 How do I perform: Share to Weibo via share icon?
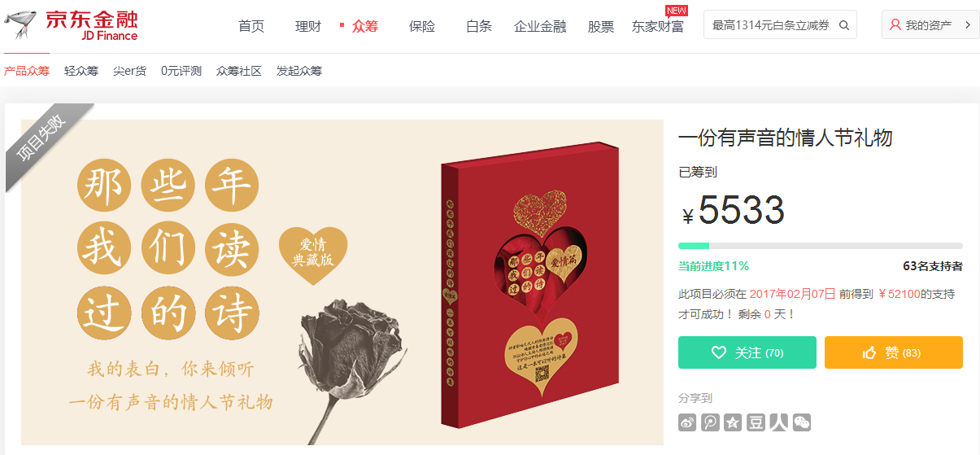click(x=687, y=422)
